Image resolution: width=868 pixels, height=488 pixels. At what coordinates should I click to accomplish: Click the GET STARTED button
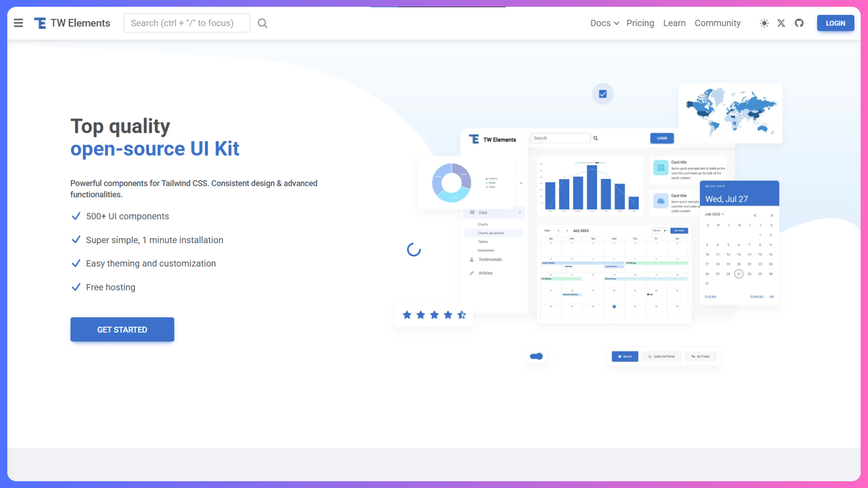122,329
